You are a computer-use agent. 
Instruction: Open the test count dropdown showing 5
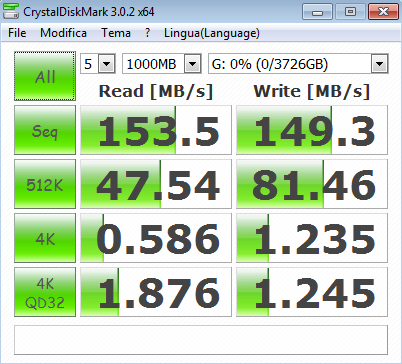tap(98, 63)
